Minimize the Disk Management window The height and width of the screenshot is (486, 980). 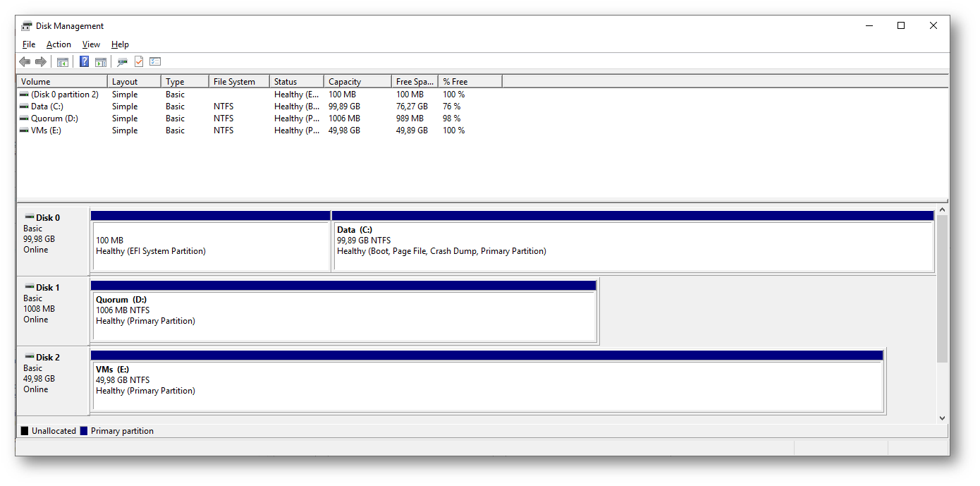tap(869, 26)
